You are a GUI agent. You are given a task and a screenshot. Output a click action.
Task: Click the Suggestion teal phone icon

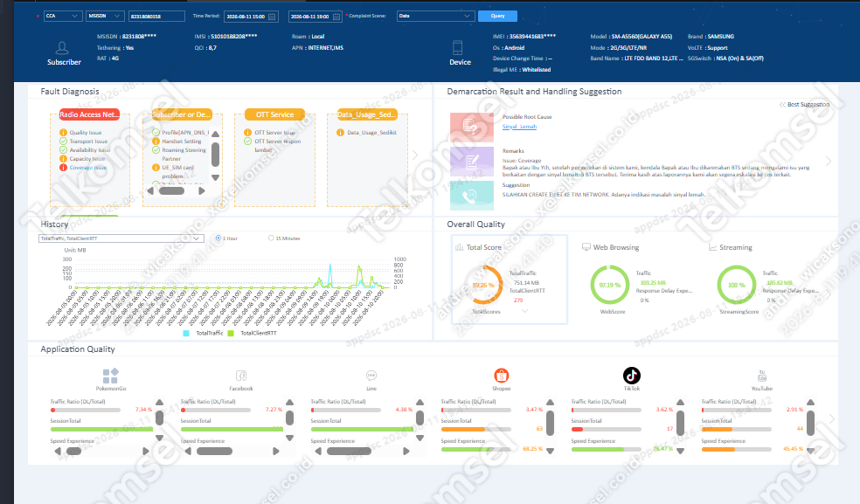471,196
